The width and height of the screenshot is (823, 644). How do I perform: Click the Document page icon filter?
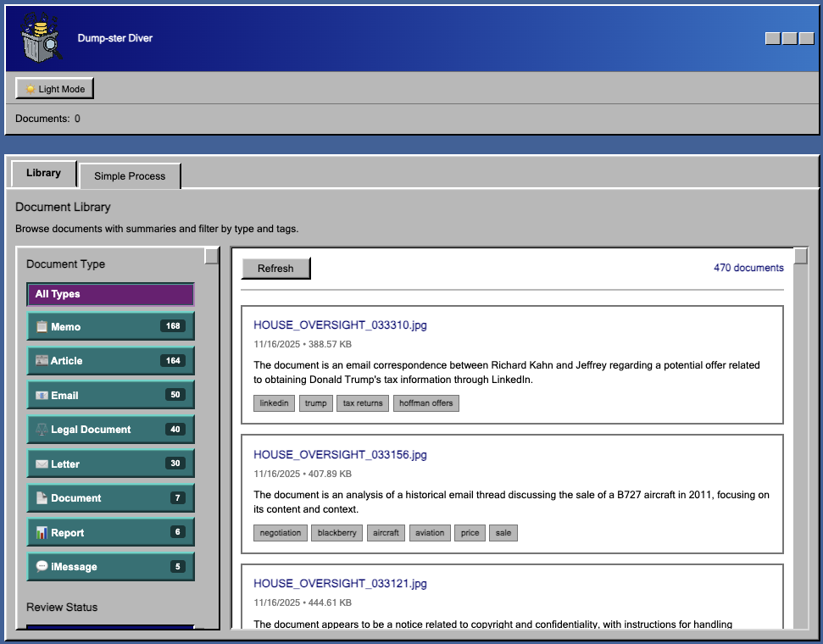[42, 498]
